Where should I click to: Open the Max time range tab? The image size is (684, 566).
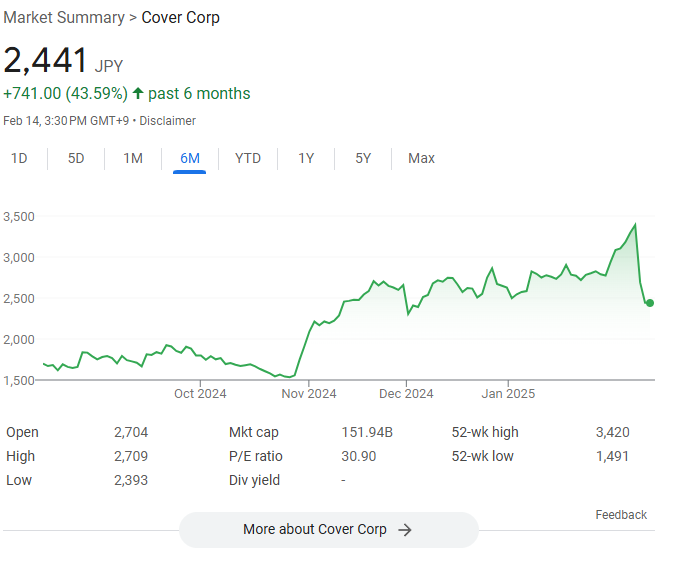tap(421, 158)
